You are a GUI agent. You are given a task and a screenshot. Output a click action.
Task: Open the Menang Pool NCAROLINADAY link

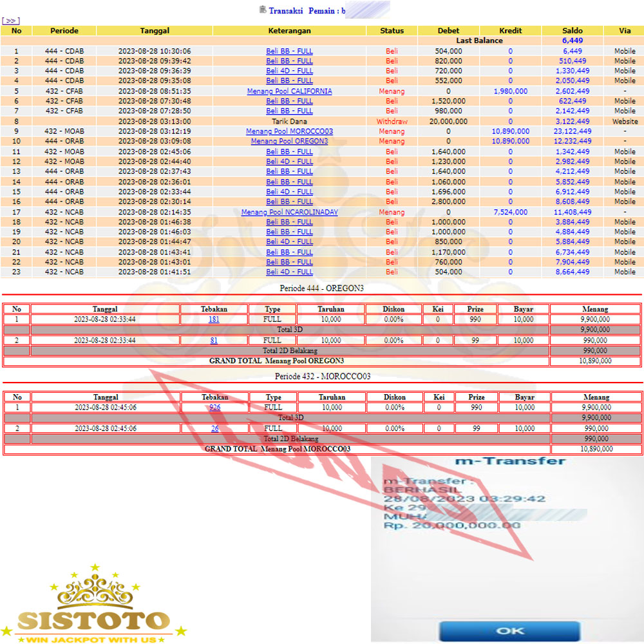coord(289,212)
